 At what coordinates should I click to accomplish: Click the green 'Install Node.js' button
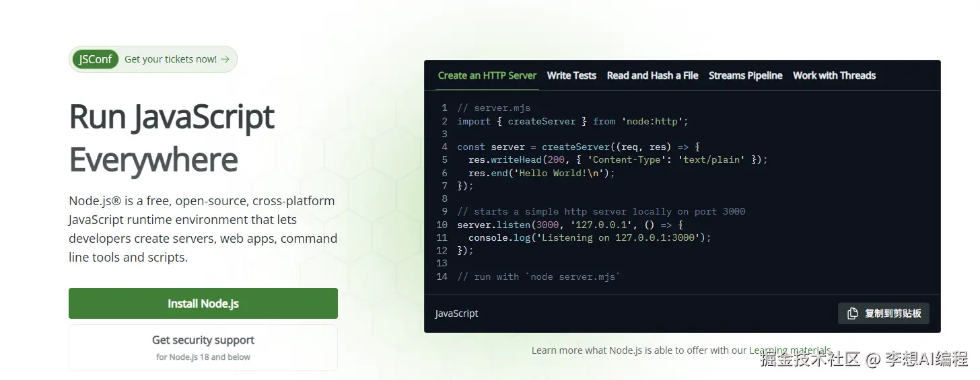(203, 303)
